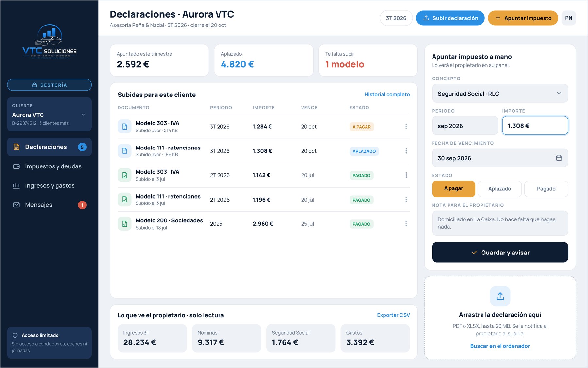
Task: Click the Nota para el propietario textbox
Action: click(500, 223)
